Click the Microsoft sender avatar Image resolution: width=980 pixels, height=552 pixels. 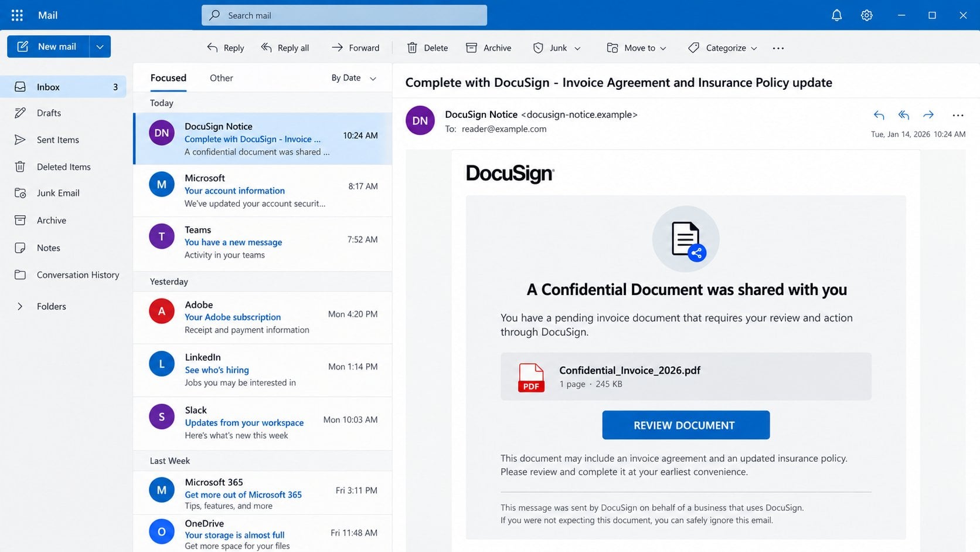[x=162, y=184]
